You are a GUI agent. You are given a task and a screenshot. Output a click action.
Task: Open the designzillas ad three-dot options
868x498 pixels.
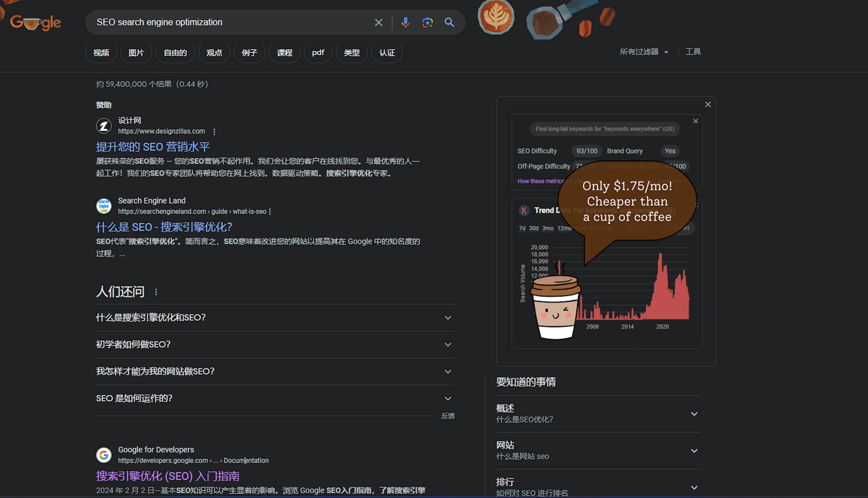click(214, 132)
